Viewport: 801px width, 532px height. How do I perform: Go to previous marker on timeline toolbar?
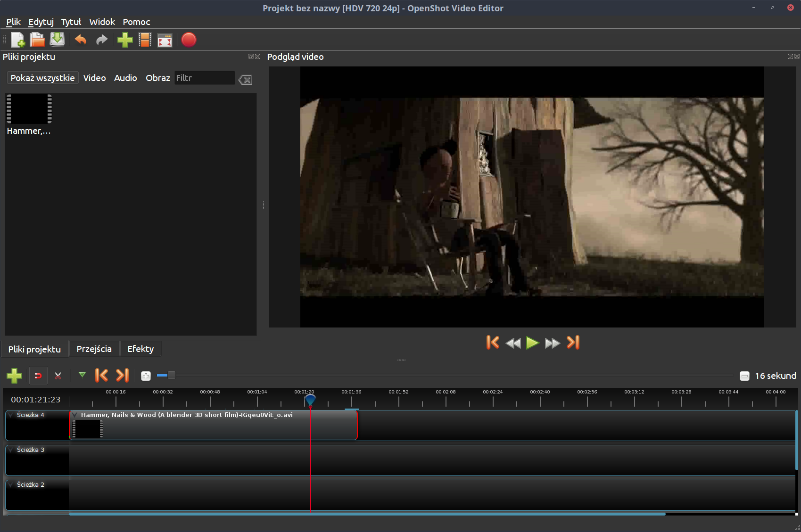(x=101, y=376)
